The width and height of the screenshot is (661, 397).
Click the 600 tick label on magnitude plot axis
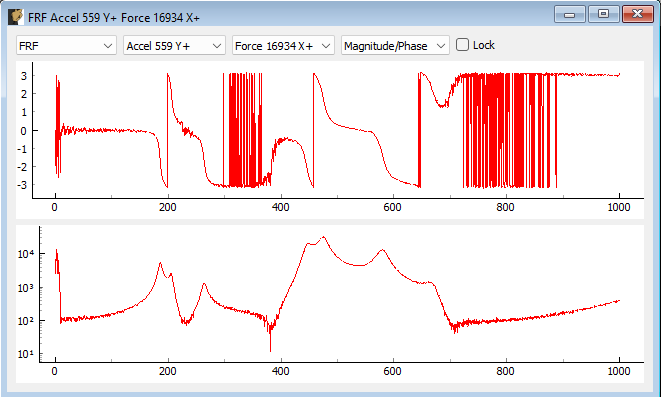393,371
